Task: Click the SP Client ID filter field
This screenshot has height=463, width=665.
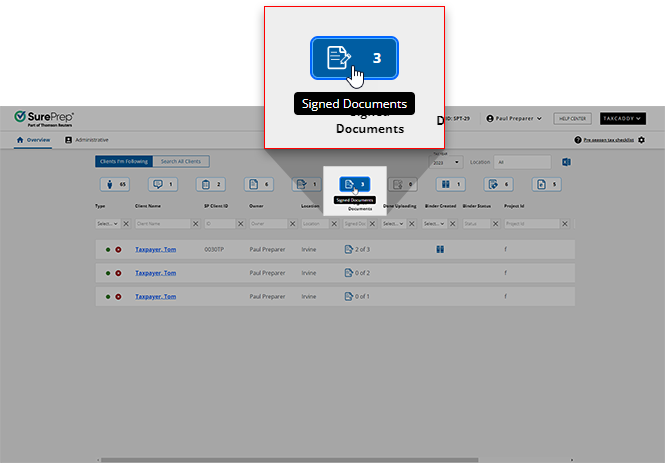Action: pos(220,224)
